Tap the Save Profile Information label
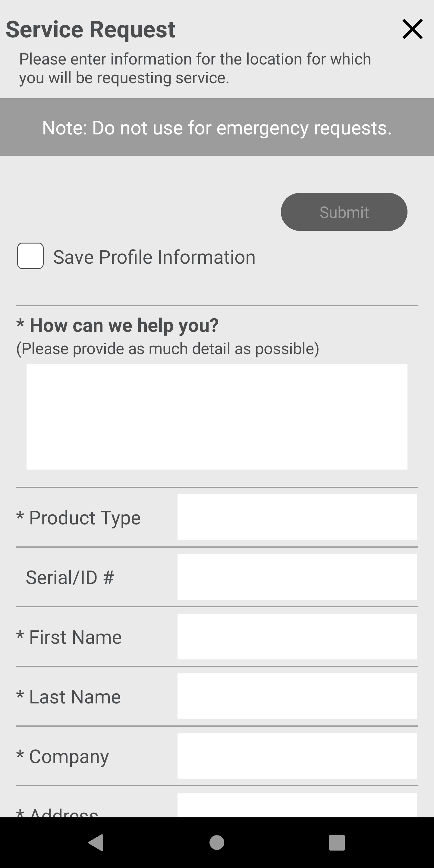Image resolution: width=434 pixels, height=868 pixels. coord(154,257)
